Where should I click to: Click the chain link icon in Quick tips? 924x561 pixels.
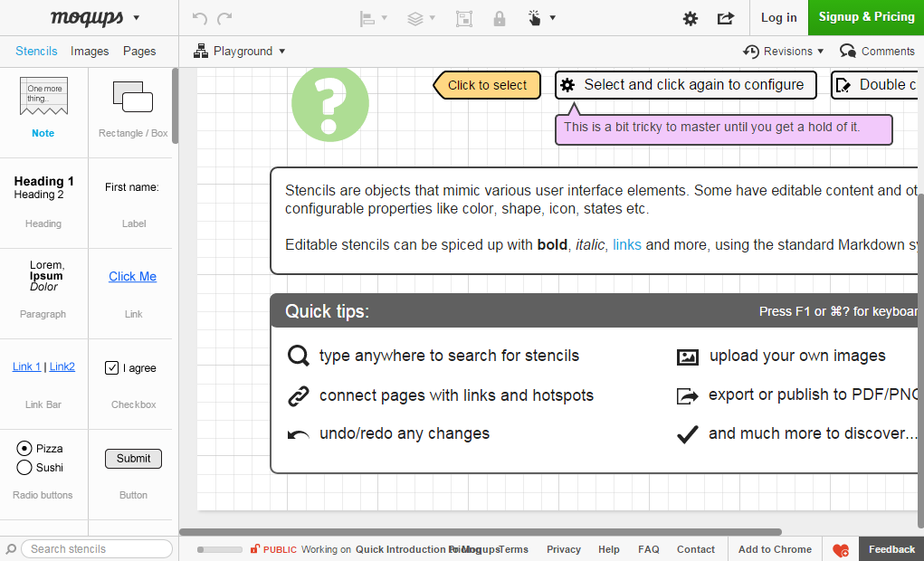[x=298, y=396]
